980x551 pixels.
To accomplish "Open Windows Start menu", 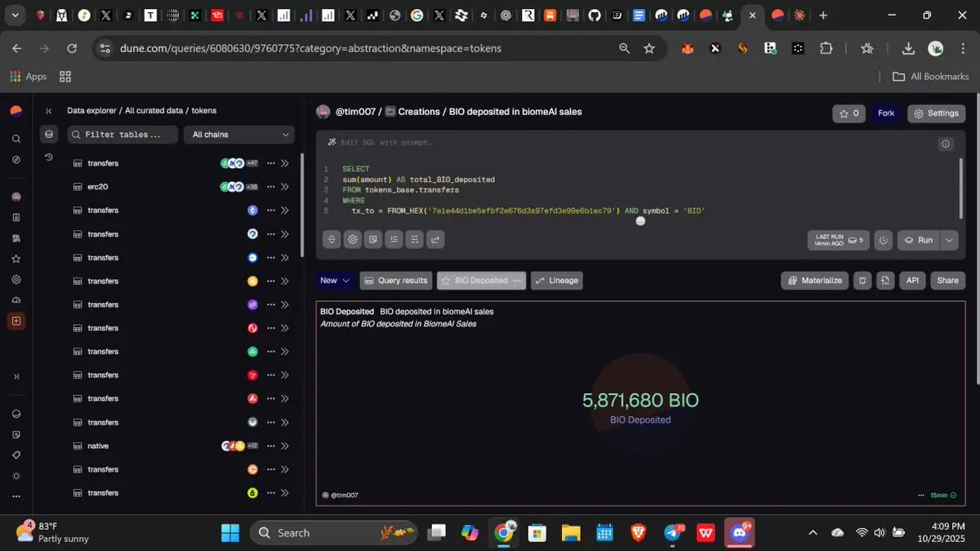I will click(x=230, y=533).
